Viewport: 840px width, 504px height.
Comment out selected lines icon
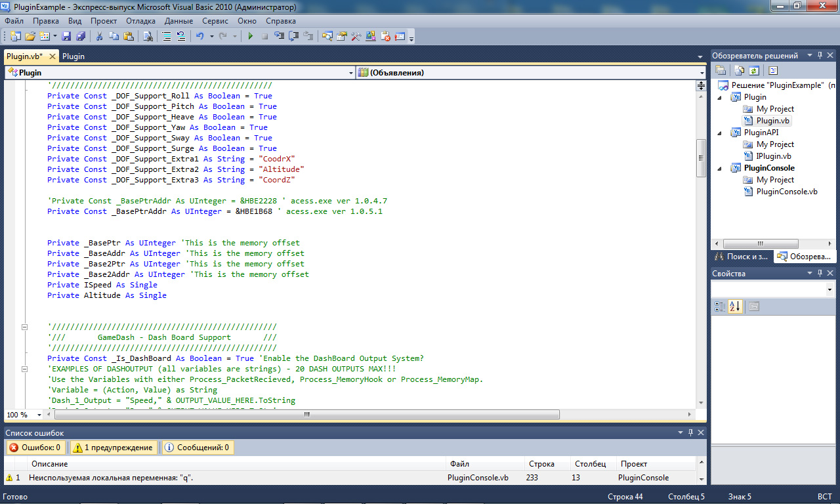(167, 37)
